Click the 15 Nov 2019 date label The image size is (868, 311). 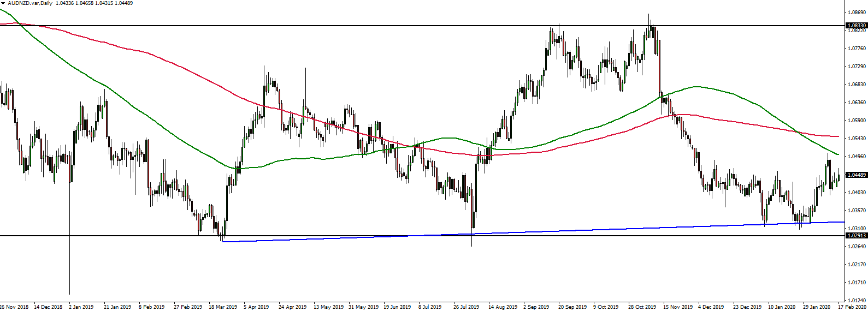(x=677, y=307)
